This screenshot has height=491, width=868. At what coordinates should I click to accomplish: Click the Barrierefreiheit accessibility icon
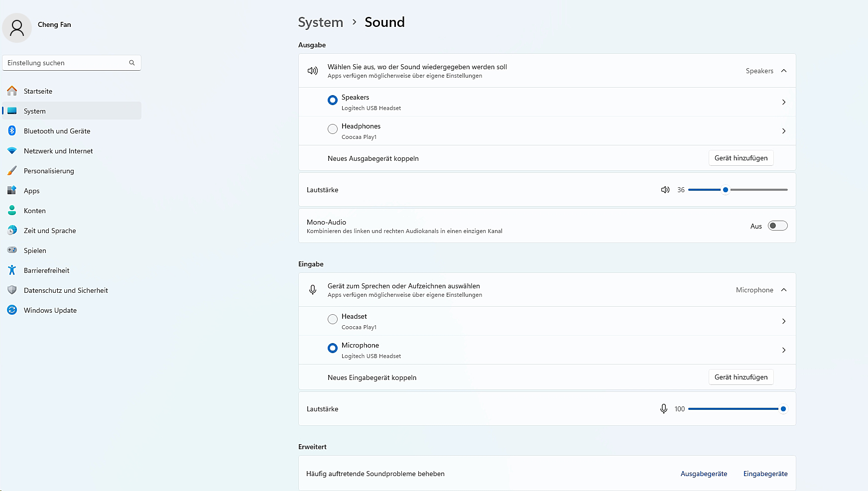point(12,270)
